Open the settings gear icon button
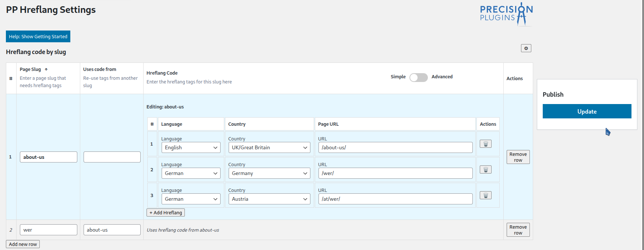This screenshot has height=250, width=644. [x=526, y=48]
